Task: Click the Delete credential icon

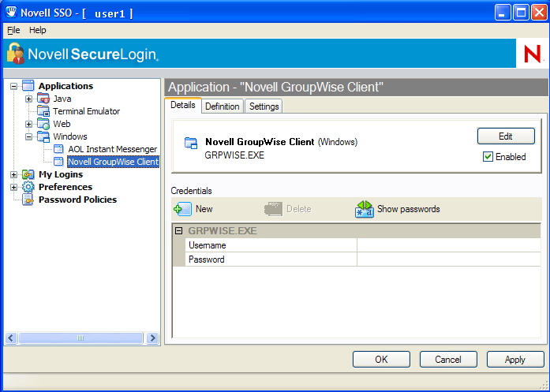Action: click(273, 209)
